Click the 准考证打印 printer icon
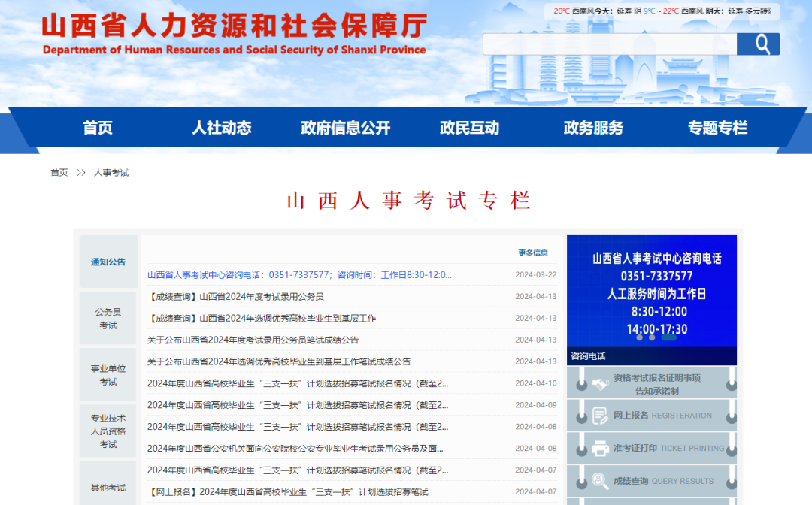Image resolution: width=812 pixels, height=505 pixels. click(600, 449)
